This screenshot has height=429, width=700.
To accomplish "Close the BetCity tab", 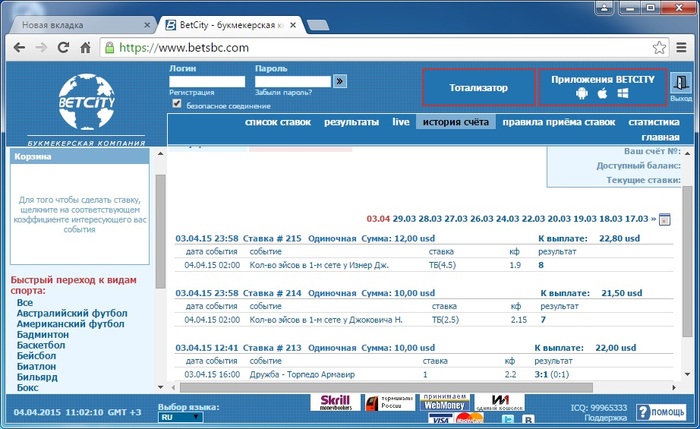I will point(293,25).
